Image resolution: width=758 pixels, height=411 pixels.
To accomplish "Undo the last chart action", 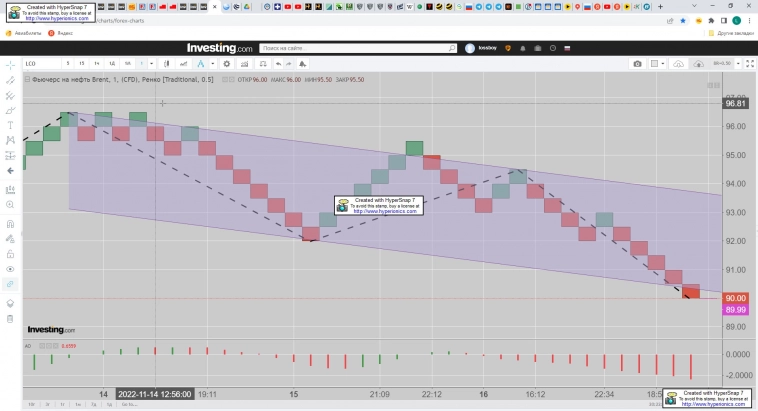I will pyautogui.click(x=278, y=64).
